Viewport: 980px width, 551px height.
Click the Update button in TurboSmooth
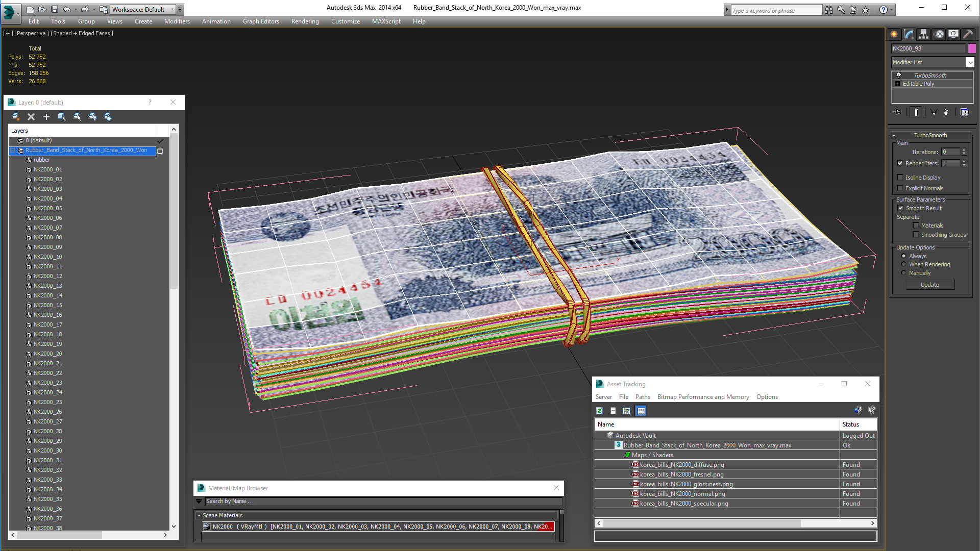click(x=930, y=285)
